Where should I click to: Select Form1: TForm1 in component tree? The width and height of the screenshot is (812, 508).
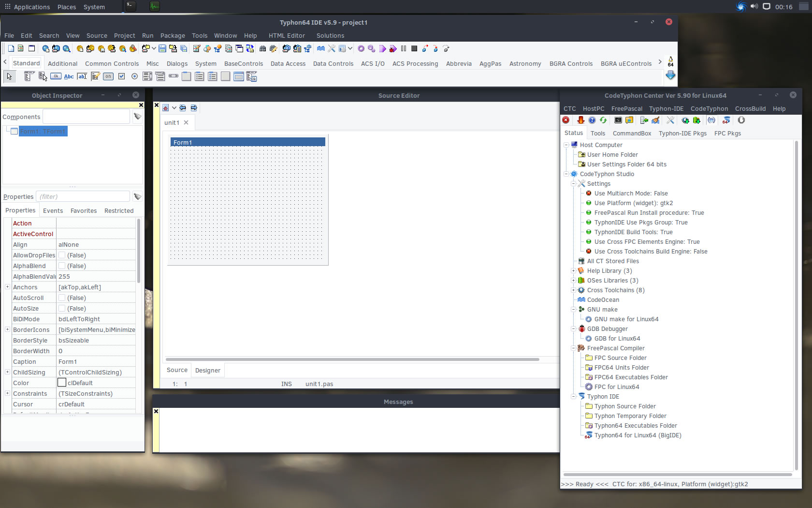[x=43, y=131]
